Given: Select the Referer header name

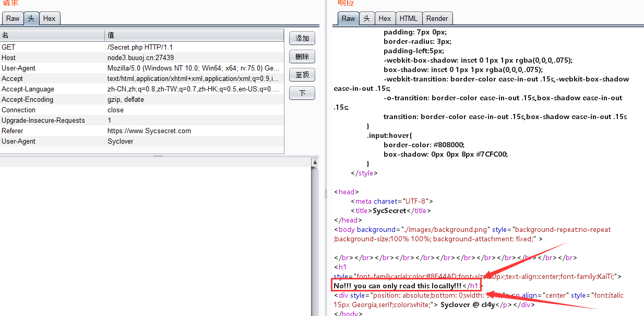Looking at the screenshot, I should click(13, 131).
